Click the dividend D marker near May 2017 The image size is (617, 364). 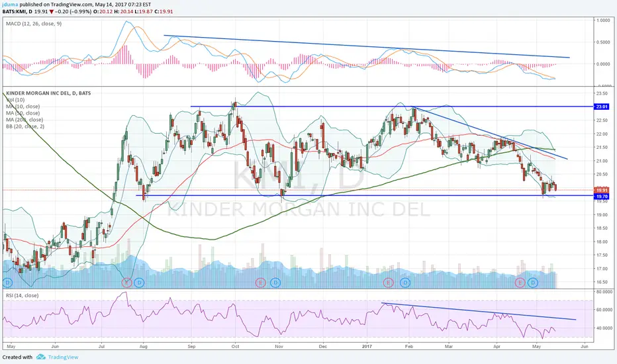[533, 283]
